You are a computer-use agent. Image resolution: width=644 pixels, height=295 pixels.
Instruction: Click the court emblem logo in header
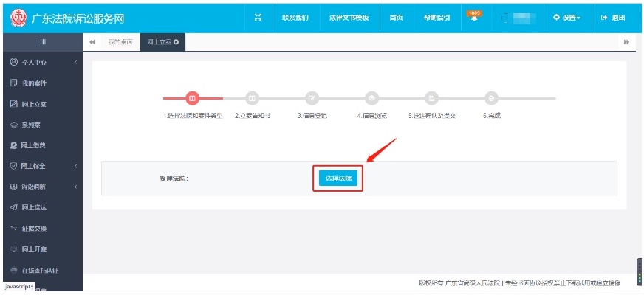(x=18, y=18)
